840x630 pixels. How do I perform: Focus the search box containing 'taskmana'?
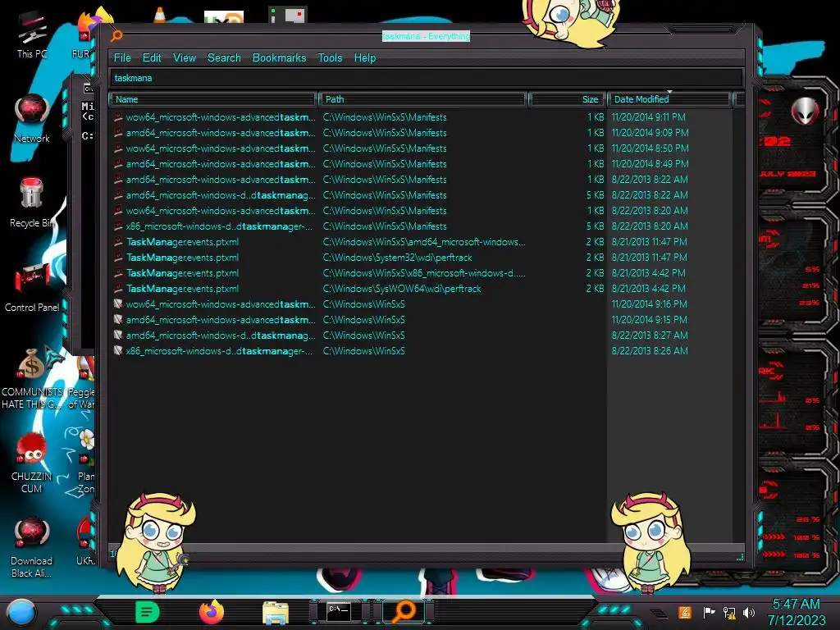click(427, 78)
